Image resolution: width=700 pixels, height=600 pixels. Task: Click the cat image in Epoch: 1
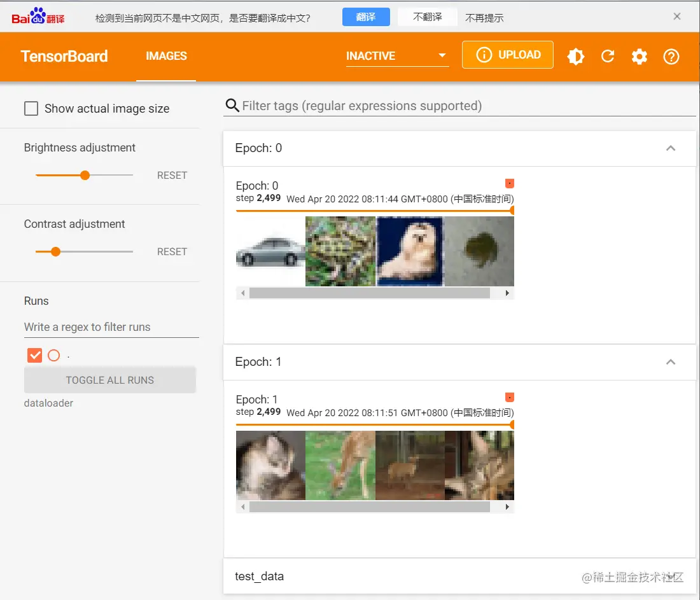270,465
